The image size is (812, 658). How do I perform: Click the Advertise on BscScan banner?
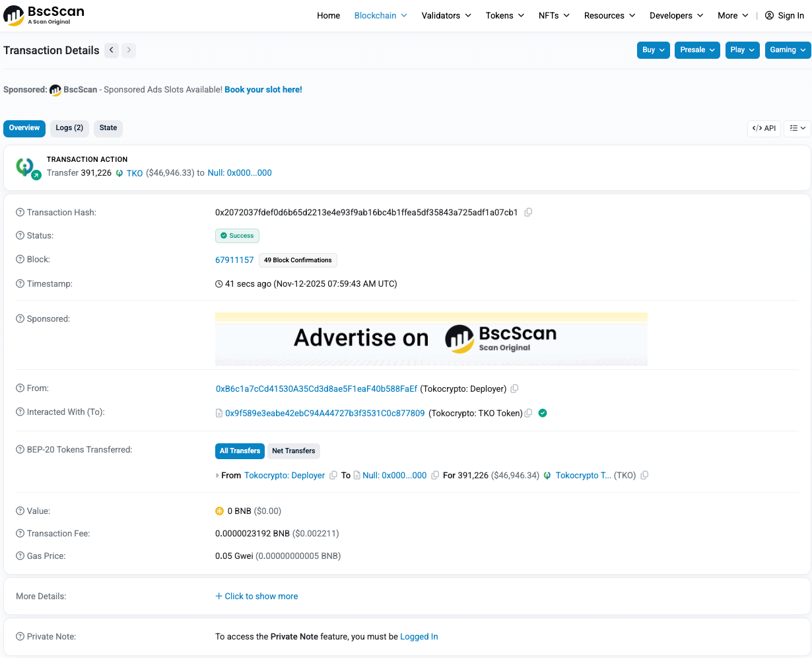click(x=431, y=339)
